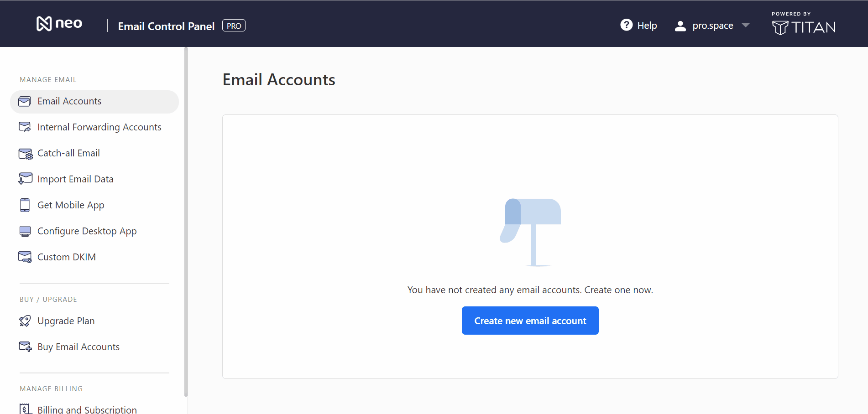
Task: Open Help via the question mark icon
Action: click(x=626, y=25)
